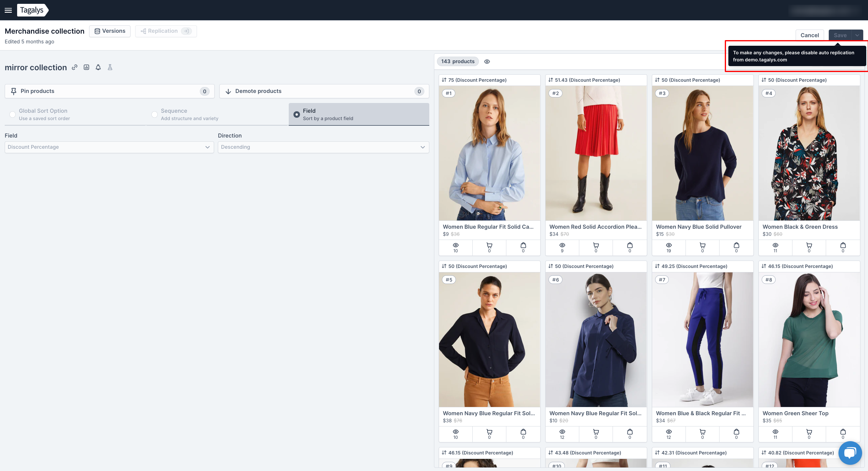The width and height of the screenshot is (868, 471).
Task: Click the mirror collection title
Action: 36,67
